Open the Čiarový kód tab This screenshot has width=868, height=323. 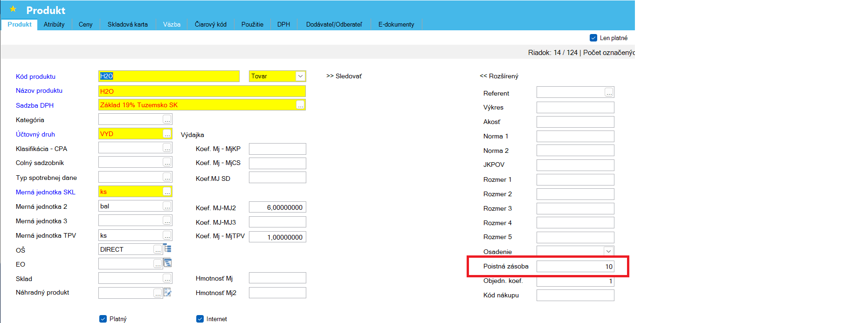[x=210, y=24]
